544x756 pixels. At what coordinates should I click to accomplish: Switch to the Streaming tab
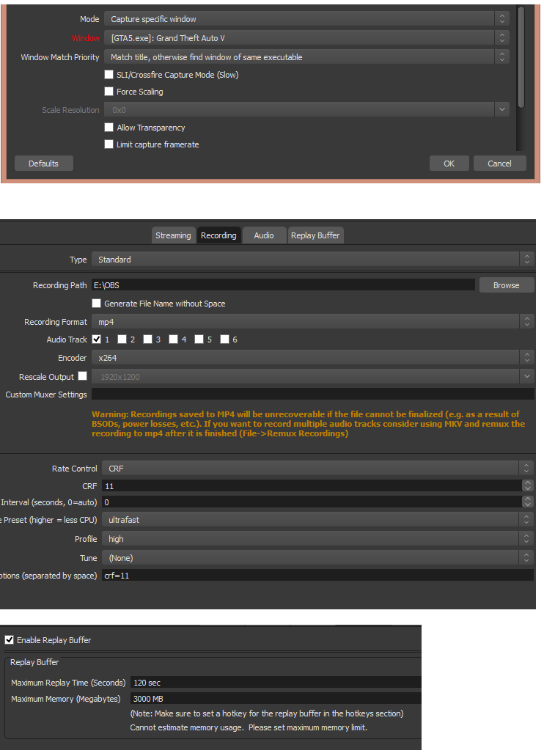tap(173, 235)
